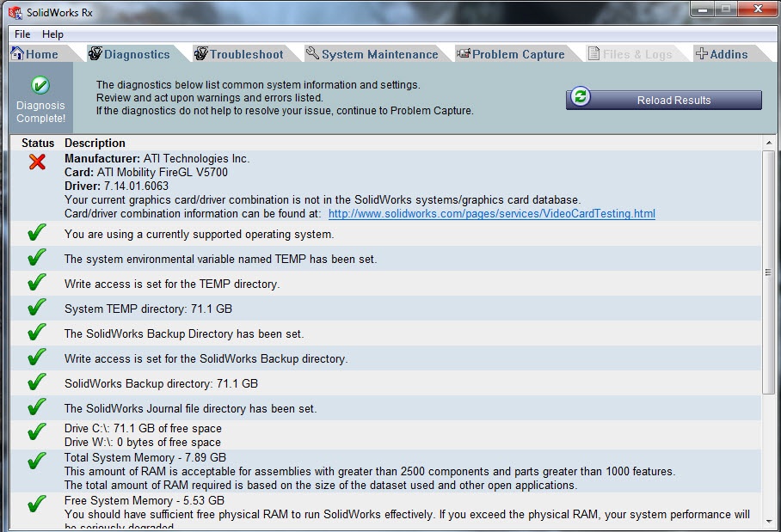The height and width of the screenshot is (532, 781).
Task: Select 'Drive W:\: 0 bytes of free space' line
Action: pyautogui.click(x=143, y=442)
